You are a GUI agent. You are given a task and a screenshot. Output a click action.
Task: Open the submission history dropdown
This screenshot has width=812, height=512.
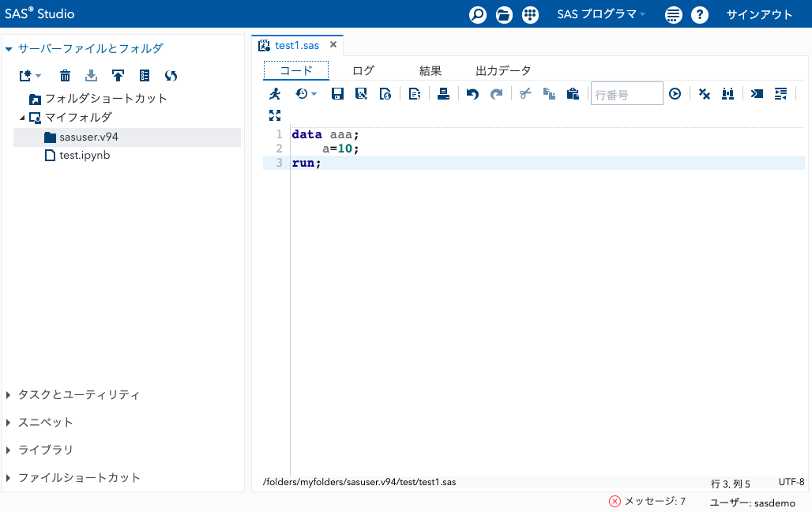click(304, 93)
